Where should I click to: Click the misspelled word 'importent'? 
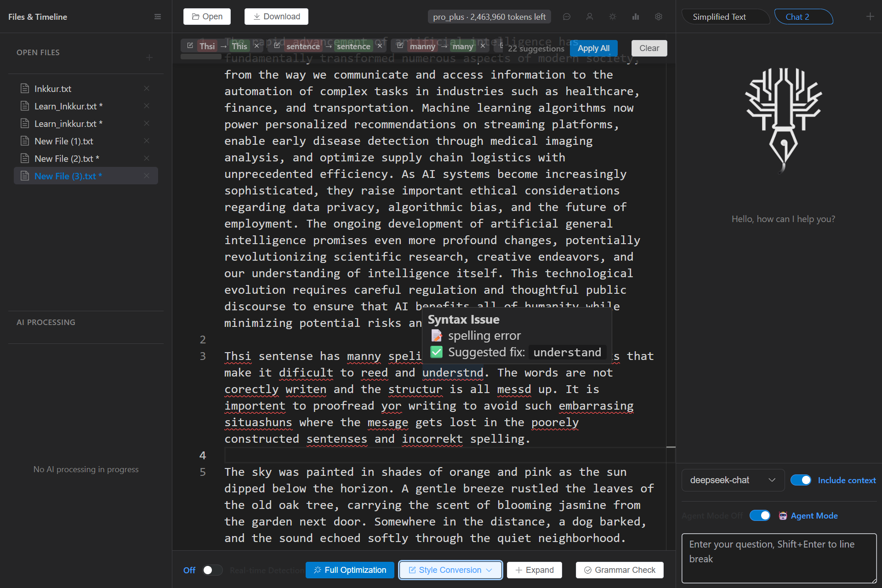255,405
